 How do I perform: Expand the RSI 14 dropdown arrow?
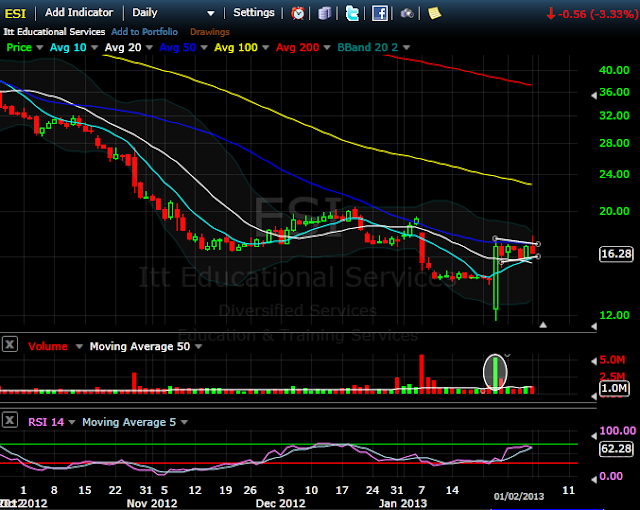coord(72,422)
